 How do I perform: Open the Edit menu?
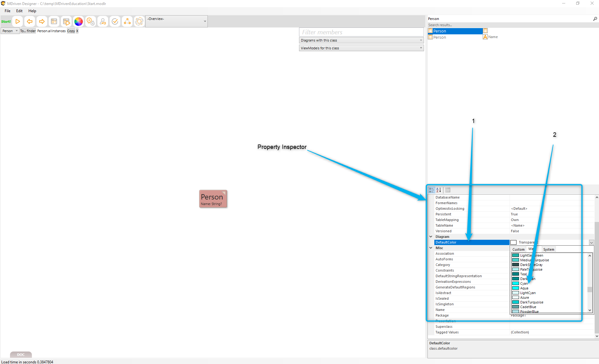[19, 11]
